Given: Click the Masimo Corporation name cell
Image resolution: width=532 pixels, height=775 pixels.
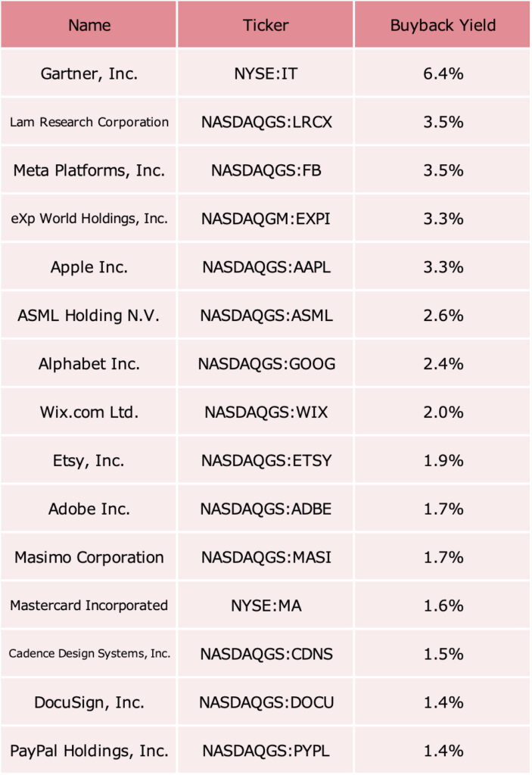Looking at the screenshot, I should (x=89, y=557).
